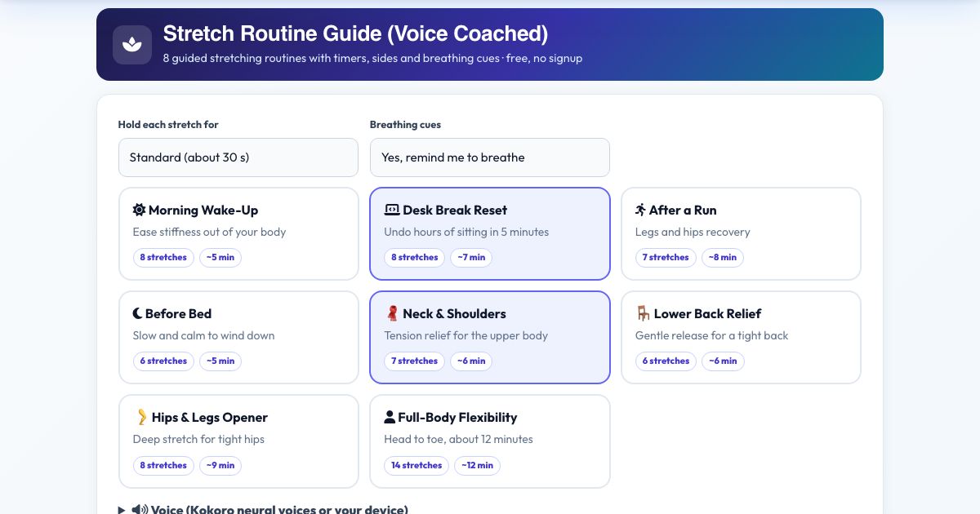Click the '14 stretches' badge

coord(416,465)
